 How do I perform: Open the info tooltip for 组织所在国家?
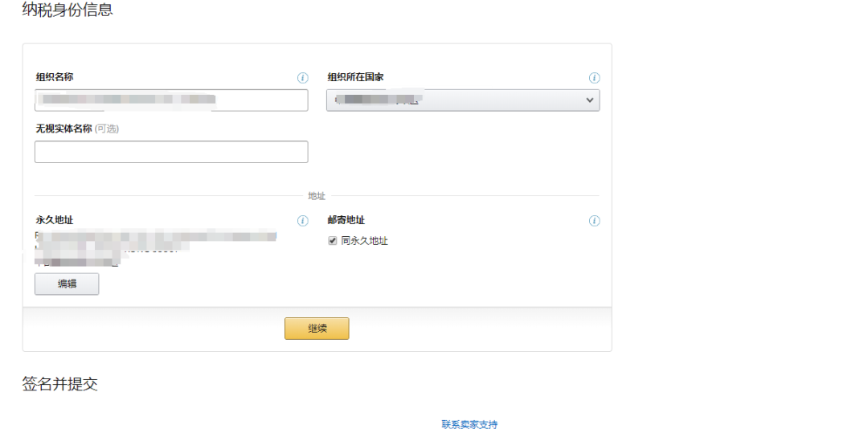coord(594,78)
